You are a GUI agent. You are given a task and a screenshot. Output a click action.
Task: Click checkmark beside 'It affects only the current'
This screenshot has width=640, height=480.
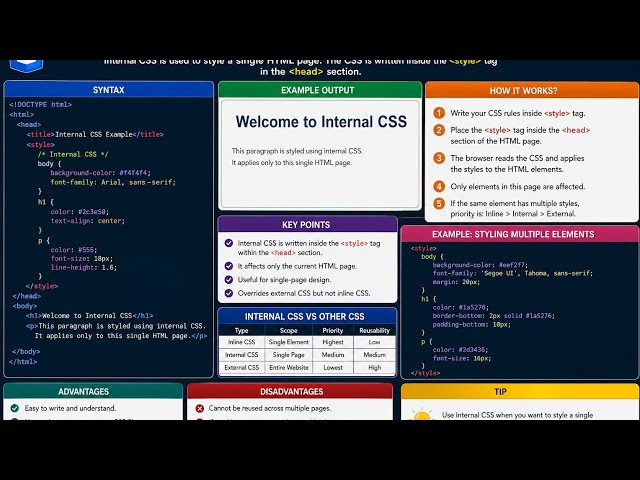(229, 266)
